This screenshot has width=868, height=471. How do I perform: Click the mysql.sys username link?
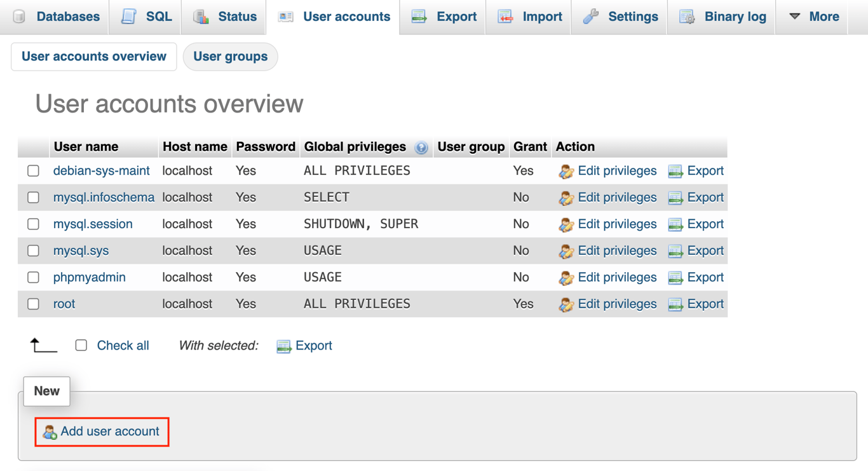(x=81, y=250)
